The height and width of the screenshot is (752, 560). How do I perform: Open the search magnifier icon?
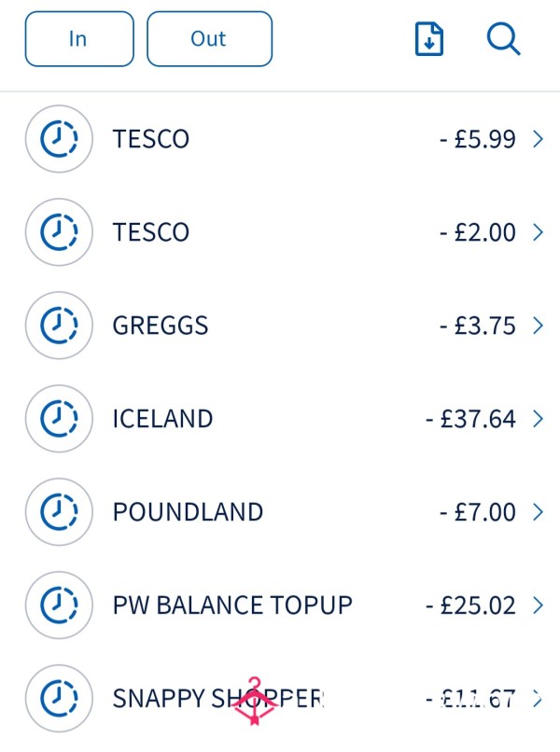[503, 39]
